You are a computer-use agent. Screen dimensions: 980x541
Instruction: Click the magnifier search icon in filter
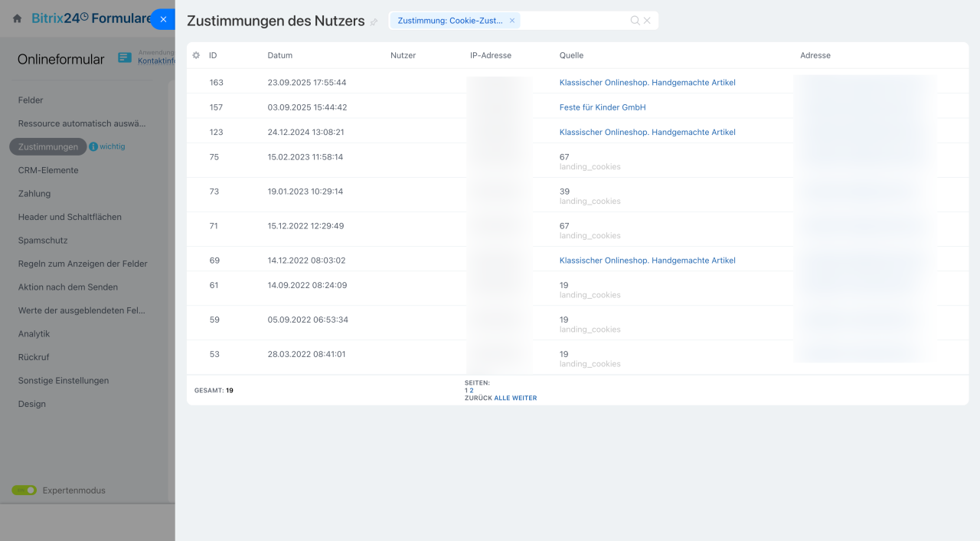pyautogui.click(x=635, y=21)
